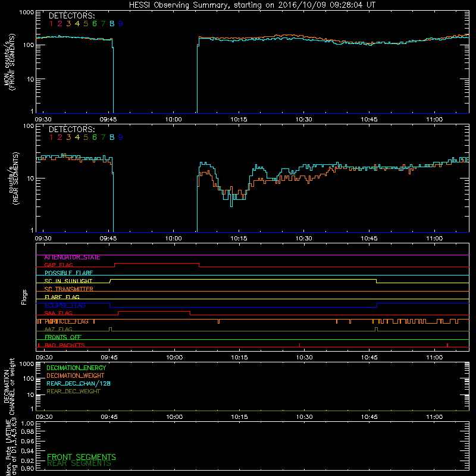
Task: Click the orange PARTICLE_FLAG dip after 10:00
Action: 218,321
